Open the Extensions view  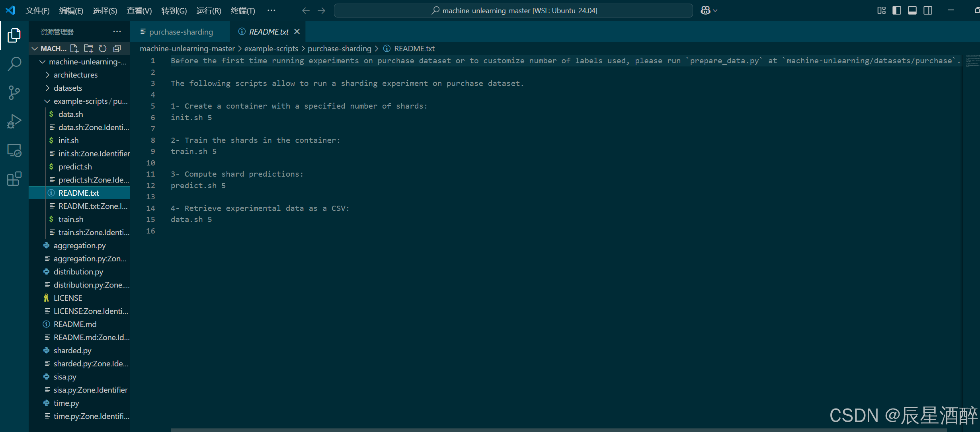(14, 179)
